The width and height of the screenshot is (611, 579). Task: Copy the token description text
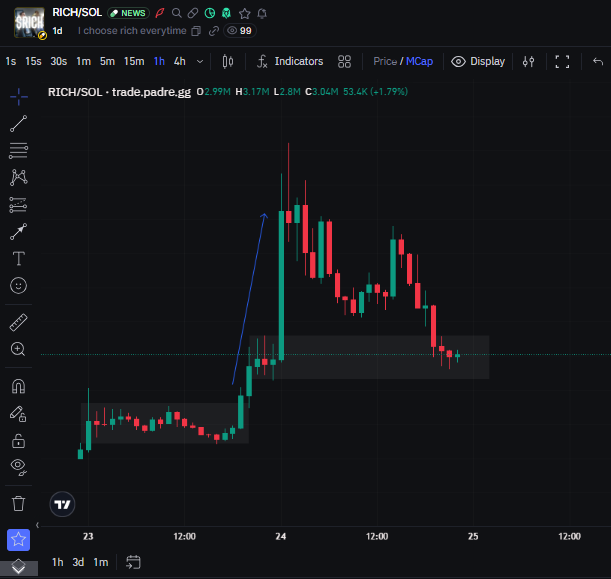point(196,31)
